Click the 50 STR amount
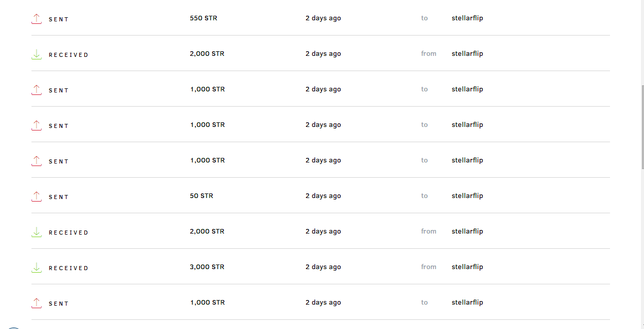Screen dimensions: 644x329 click(x=201, y=196)
